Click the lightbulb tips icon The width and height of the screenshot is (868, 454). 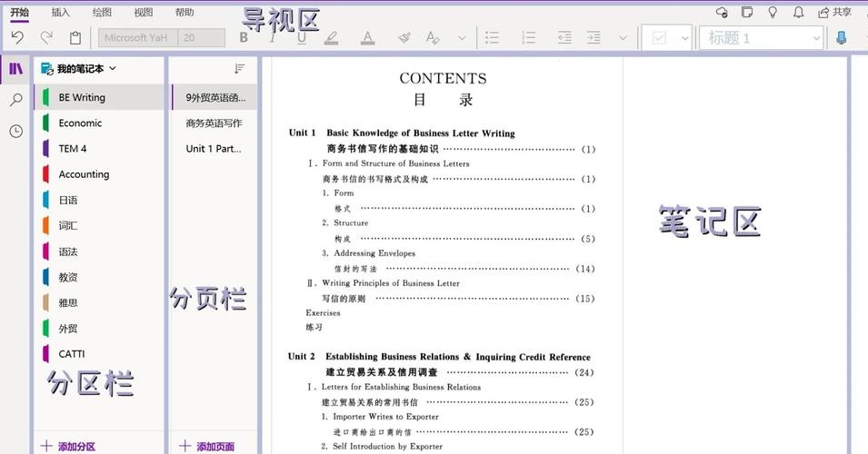point(773,12)
